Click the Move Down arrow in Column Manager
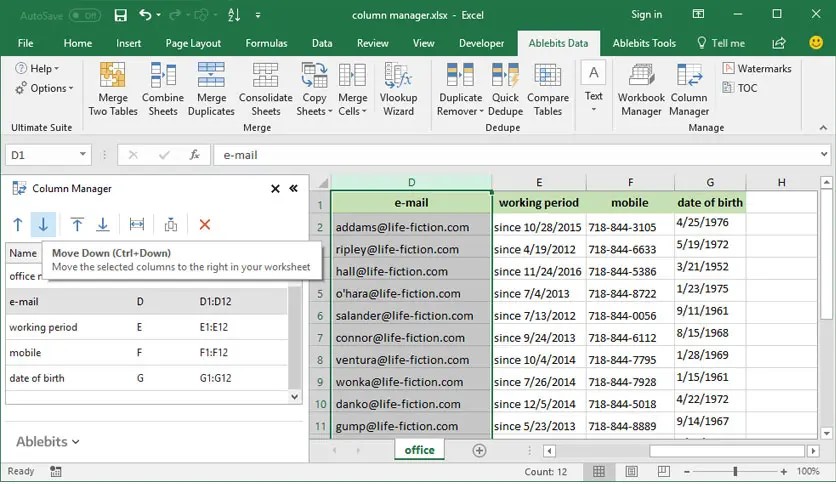Screen dimensions: 836x484 (43, 225)
